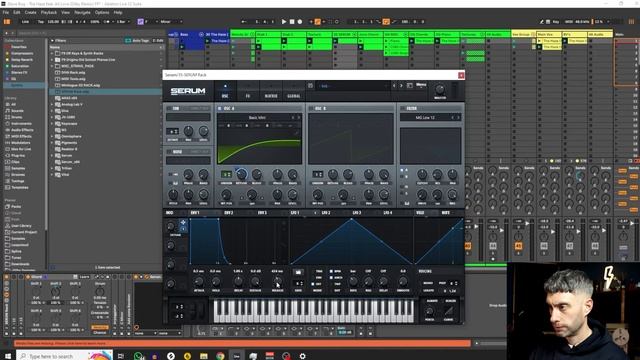Select LFO OFF mode
640x360 pixels.
coord(313,284)
